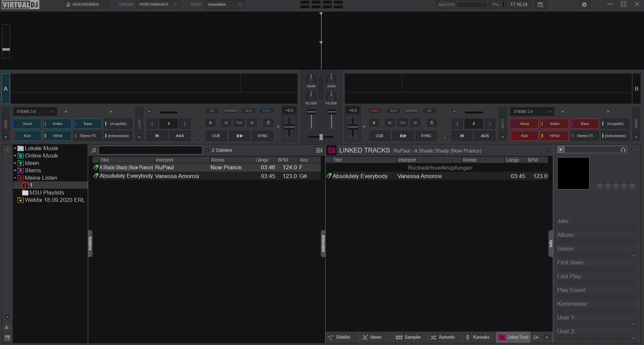Toggle Kick stem pad on deck B

(x=524, y=136)
